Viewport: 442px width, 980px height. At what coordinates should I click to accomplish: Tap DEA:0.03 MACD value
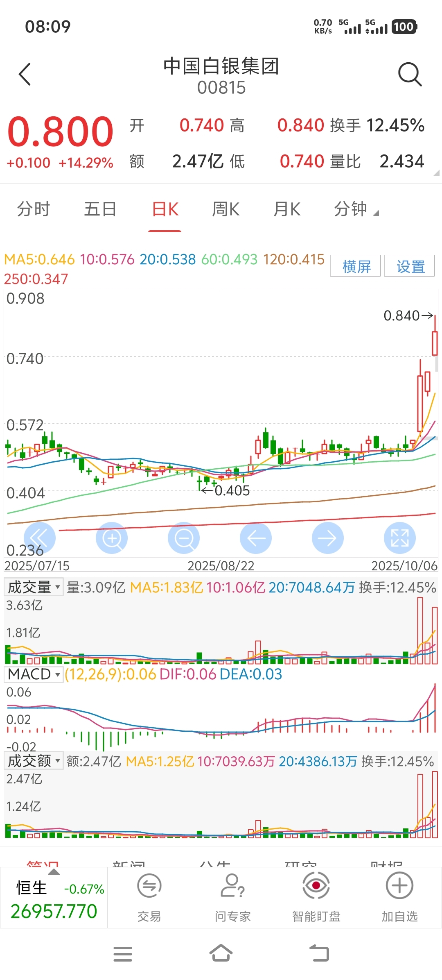pos(251,674)
